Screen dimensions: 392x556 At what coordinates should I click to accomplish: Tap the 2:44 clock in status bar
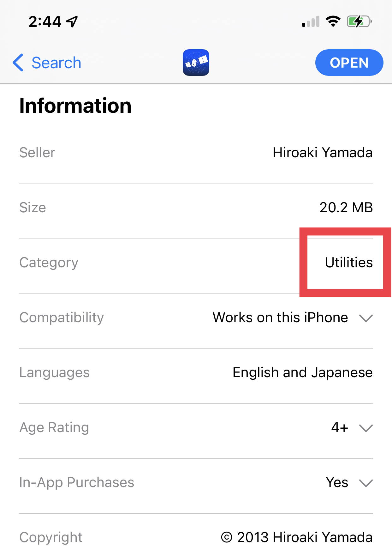(x=45, y=21)
